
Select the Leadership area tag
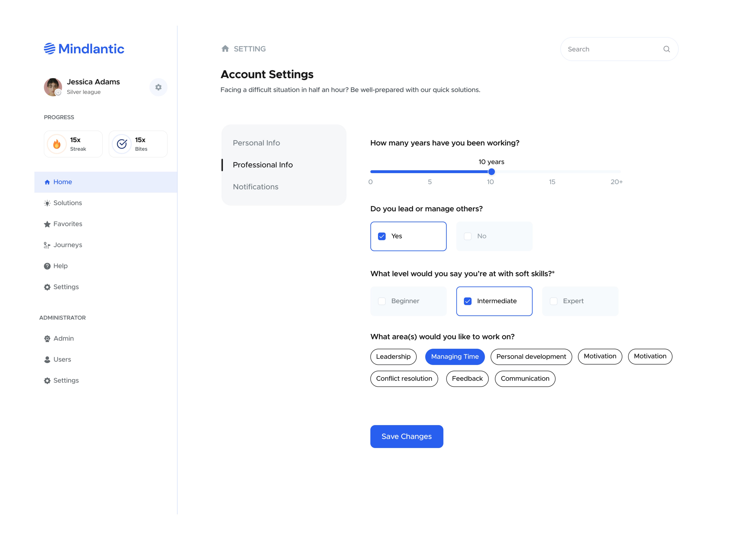pos(393,356)
